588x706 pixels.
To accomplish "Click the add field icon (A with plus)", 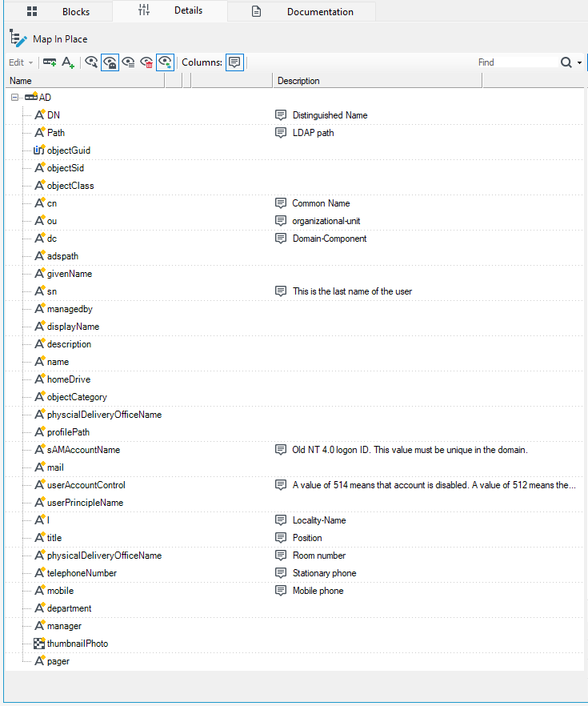I will pos(68,62).
